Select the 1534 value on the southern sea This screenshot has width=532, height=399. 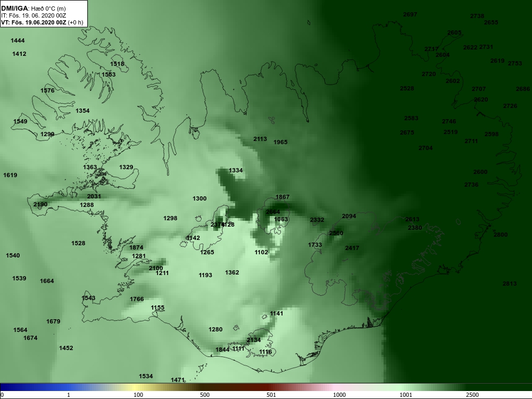pos(146,376)
